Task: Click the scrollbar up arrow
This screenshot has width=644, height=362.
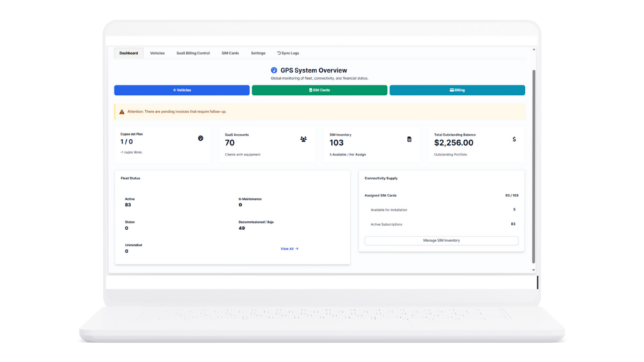Action: pyautogui.click(x=533, y=50)
